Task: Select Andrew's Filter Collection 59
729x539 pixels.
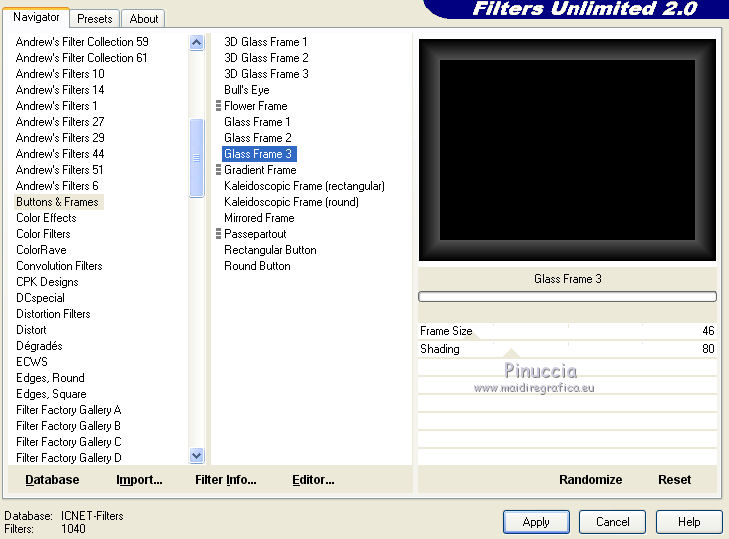Action: pos(82,42)
